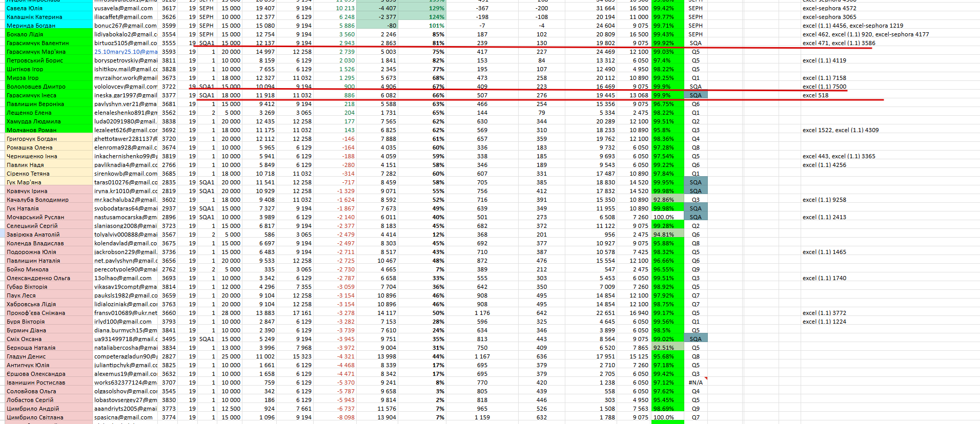This screenshot has height=424, width=980.
Task: Select the name cell Савела Юлія
Action: [49, 8]
